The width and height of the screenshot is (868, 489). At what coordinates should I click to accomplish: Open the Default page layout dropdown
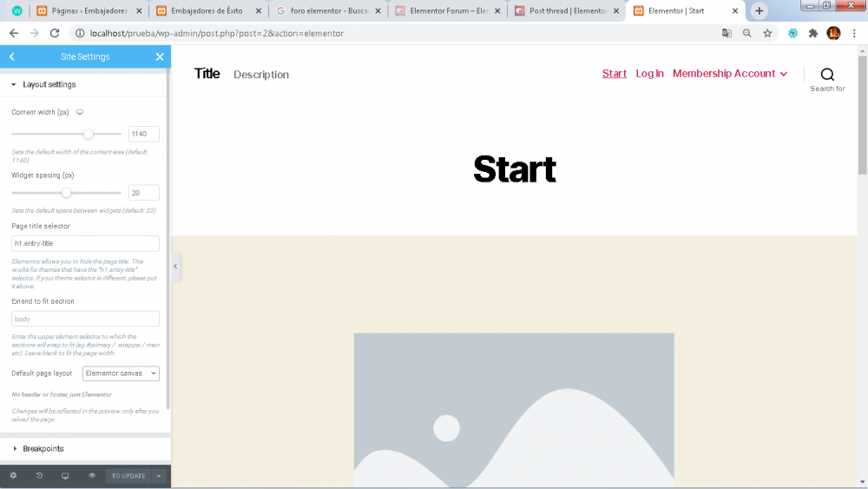pyautogui.click(x=121, y=373)
